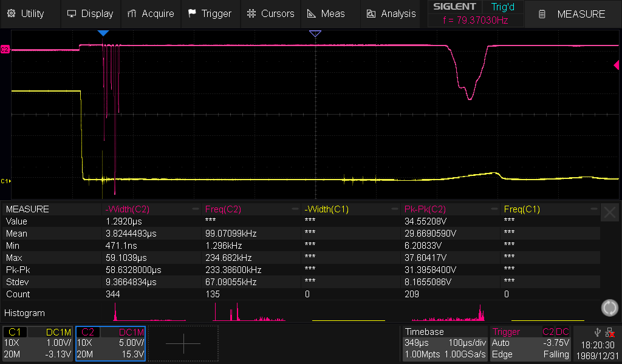
Task: Reset measurement statistics with the circular arrow icon
Action: [609, 308]
